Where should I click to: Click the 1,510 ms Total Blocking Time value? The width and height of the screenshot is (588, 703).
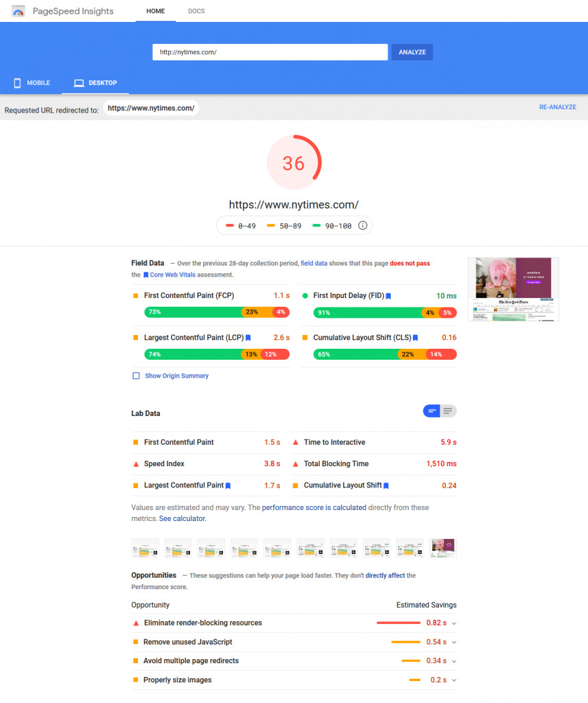[441, 464]
